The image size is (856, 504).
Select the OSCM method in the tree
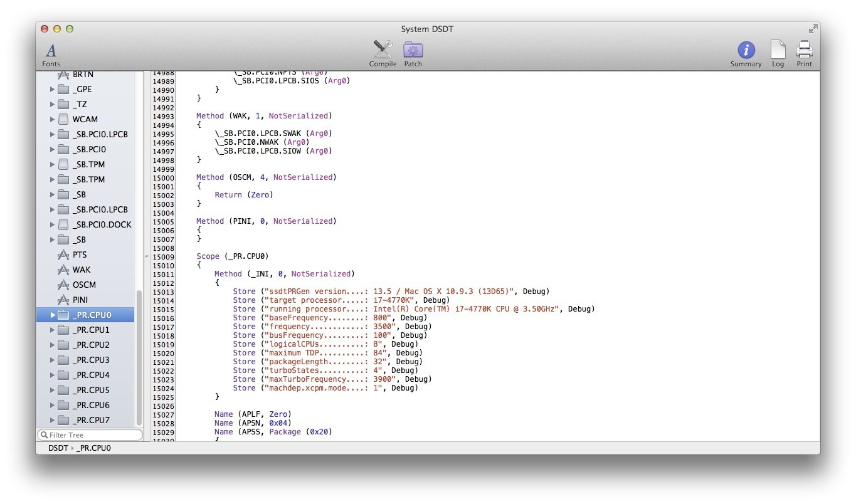(84, 285)
